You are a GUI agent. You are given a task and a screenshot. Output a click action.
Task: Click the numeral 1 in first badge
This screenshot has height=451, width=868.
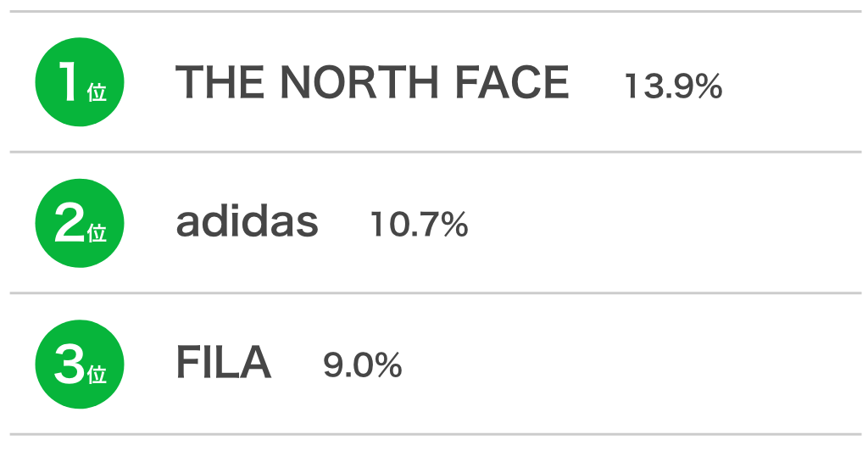(x=69, y=81)
